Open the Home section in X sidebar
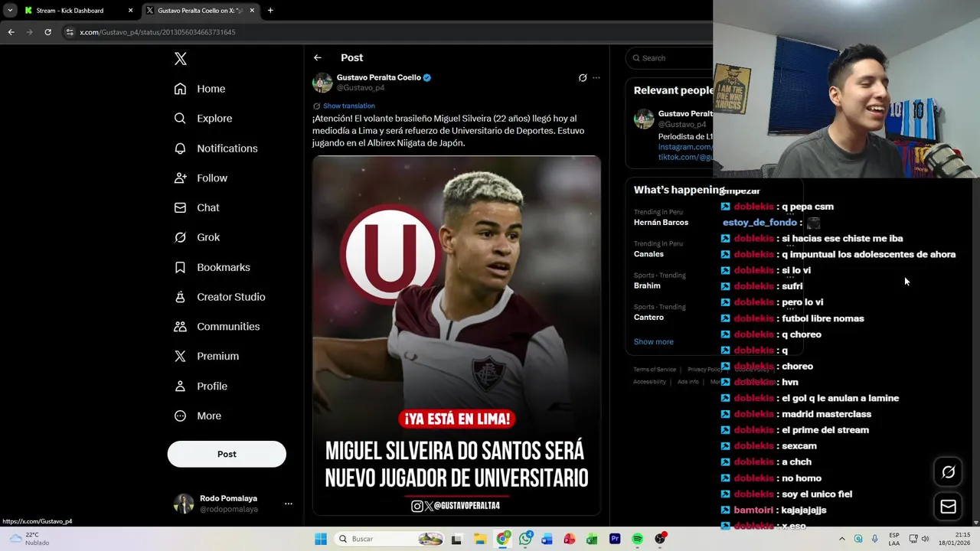 [200, 89]
